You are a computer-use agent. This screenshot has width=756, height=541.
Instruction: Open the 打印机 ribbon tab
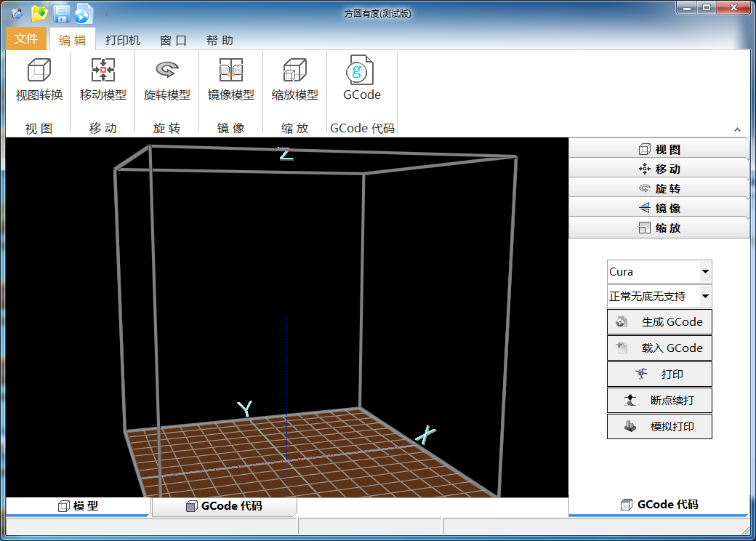click(123, 40)
